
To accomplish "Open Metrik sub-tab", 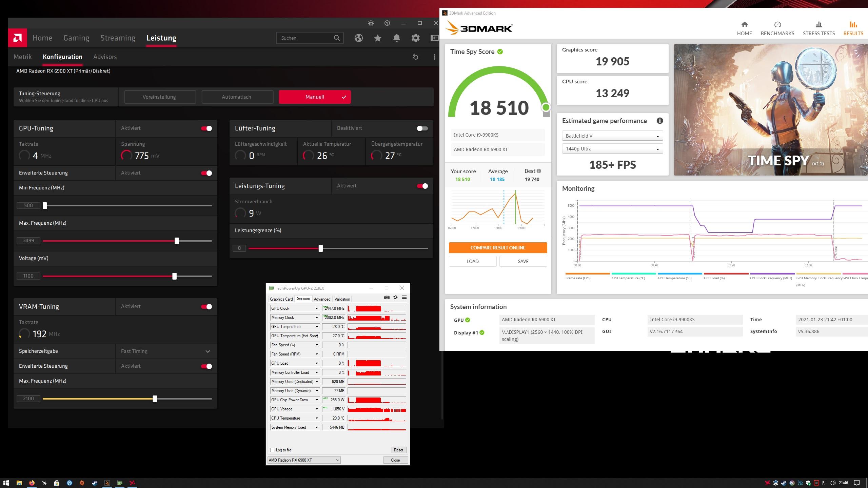I will point(23,57).
